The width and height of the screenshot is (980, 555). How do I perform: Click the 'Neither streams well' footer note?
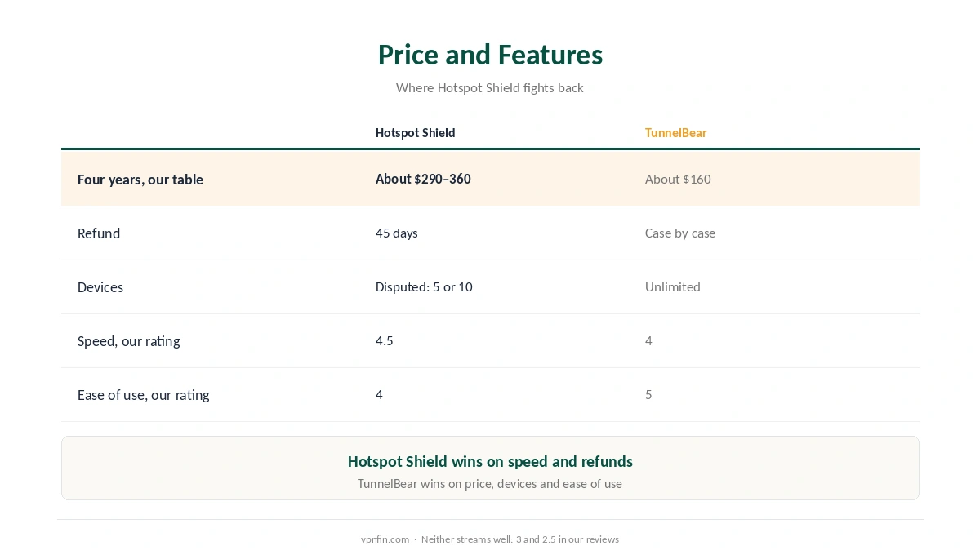click(x=520, y=539)
